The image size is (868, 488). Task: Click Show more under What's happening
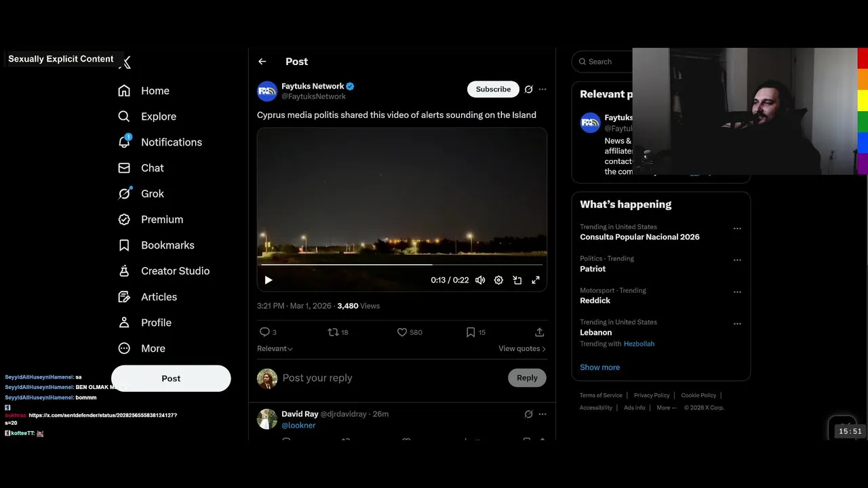(599, 367)
